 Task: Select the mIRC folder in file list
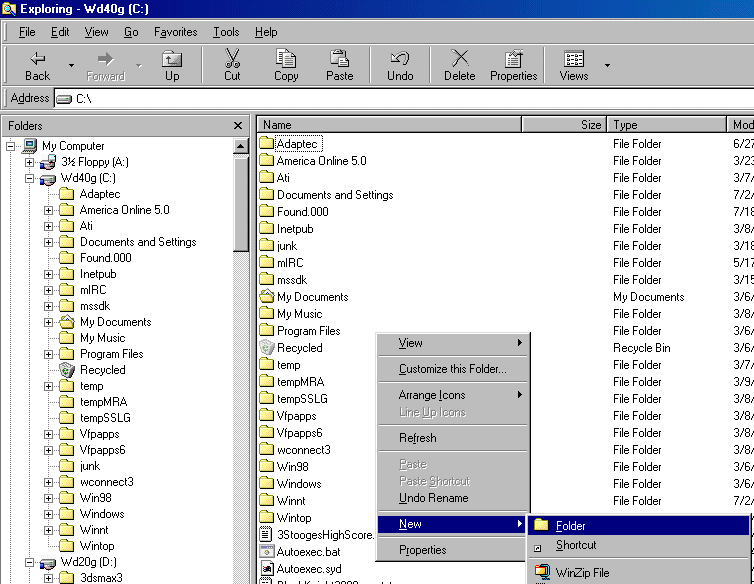click(x=281, y=263)
